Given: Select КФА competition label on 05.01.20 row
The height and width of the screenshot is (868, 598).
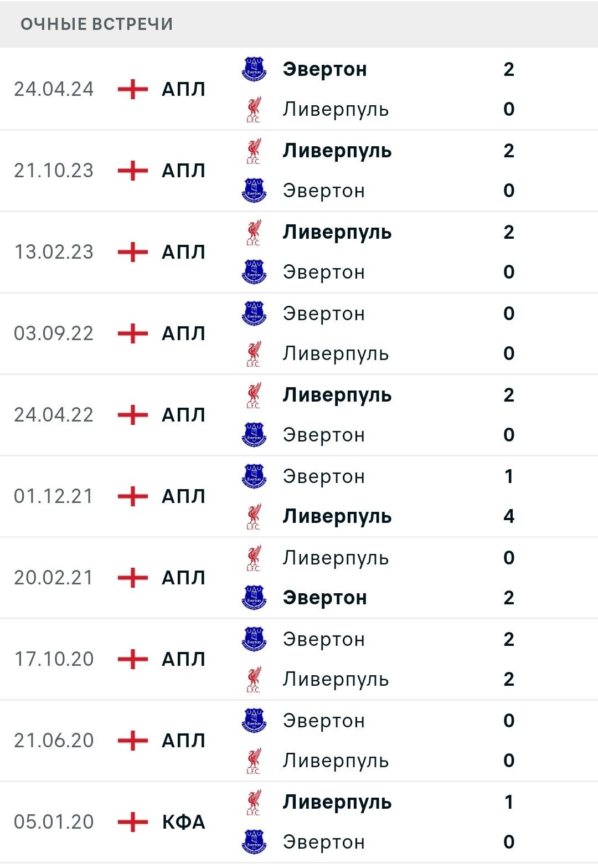Looking at the screenshot, I should click(x=183, y=822).
